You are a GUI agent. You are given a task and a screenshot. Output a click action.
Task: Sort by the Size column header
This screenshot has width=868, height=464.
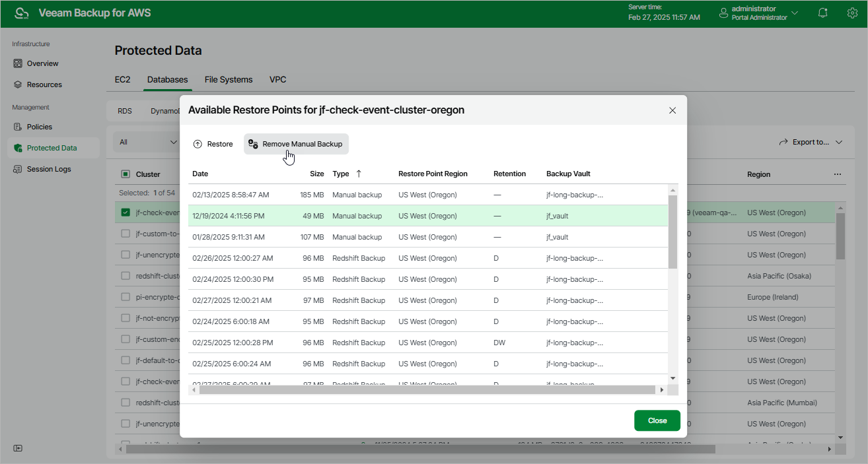(x=317, y=174)
